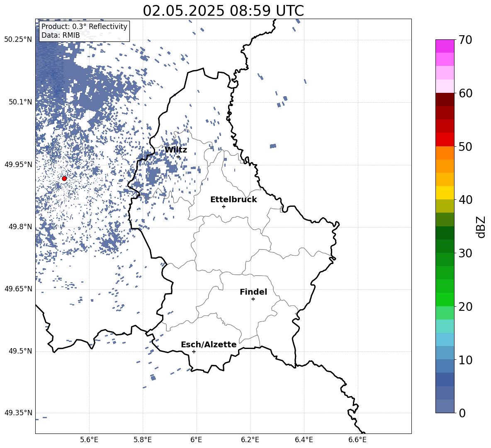
Task: Click the 49.5°N latitude label
Action: coord(20,351)
